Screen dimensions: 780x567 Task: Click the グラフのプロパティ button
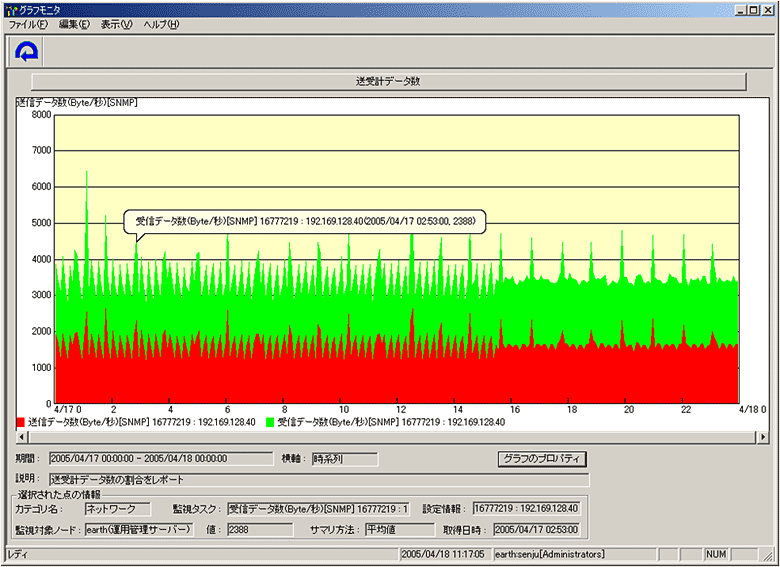click(542, 459)
